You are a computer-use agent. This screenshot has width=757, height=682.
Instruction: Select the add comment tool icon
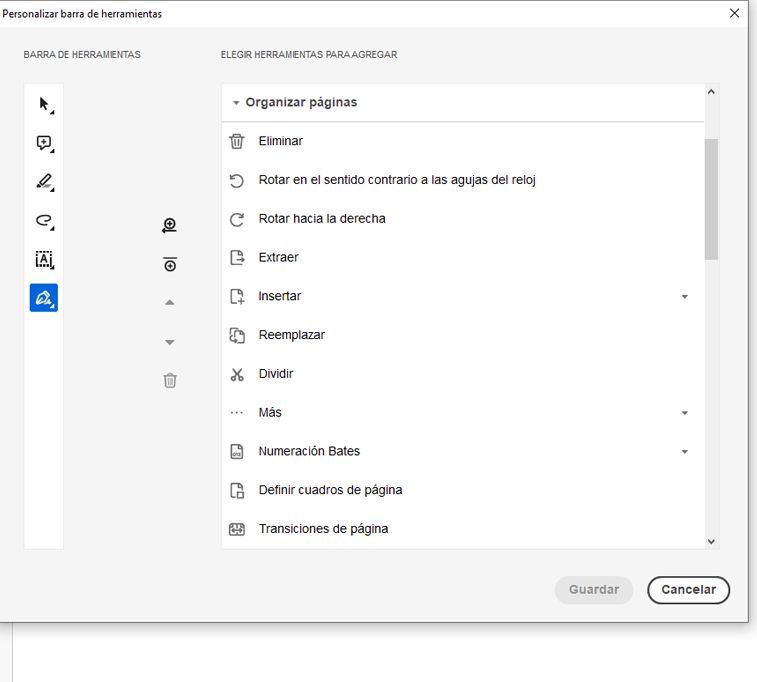44,143
